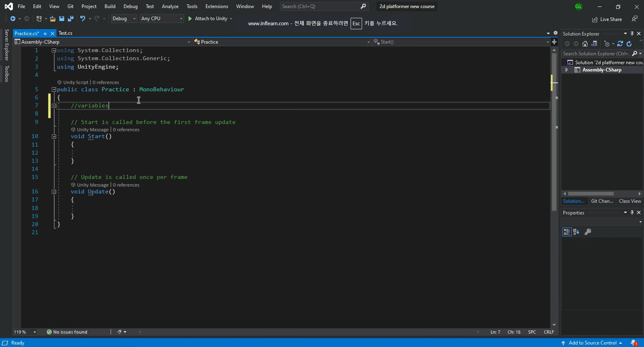644x347 pixels.
Task: Click Sync with Active Document icon
Action: [620, 44]
